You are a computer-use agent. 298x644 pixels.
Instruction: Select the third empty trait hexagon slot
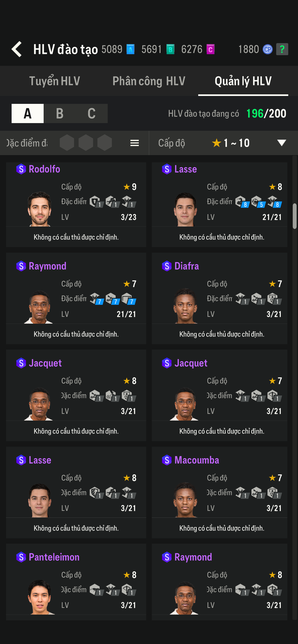click(104, 143)
